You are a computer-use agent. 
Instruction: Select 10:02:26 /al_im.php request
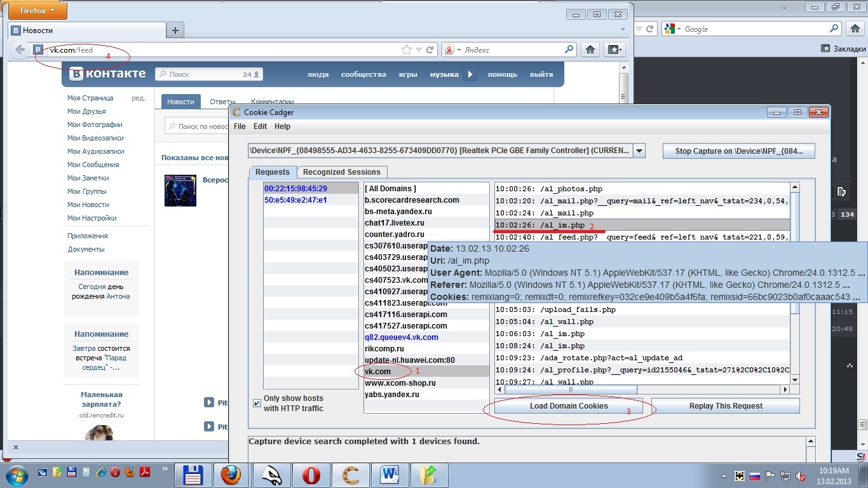pyautogui.click(x=642, y=225)
